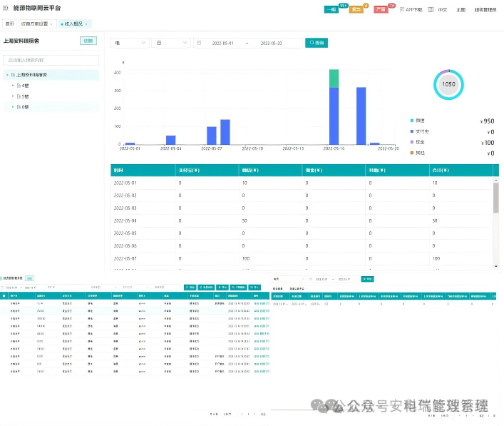Viewport: 504px width, 426px height.
Task: Click the file icon beside 5楼
Action: [19, 96]
